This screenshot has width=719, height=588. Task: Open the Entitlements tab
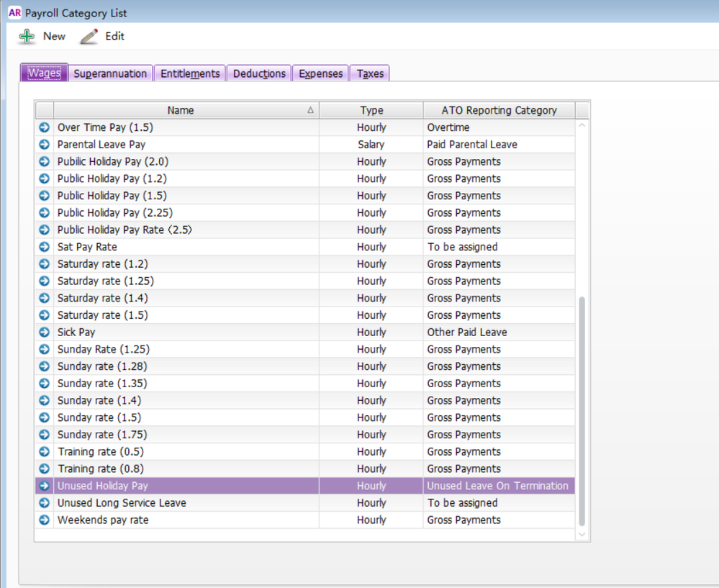(x=190, y=73)
